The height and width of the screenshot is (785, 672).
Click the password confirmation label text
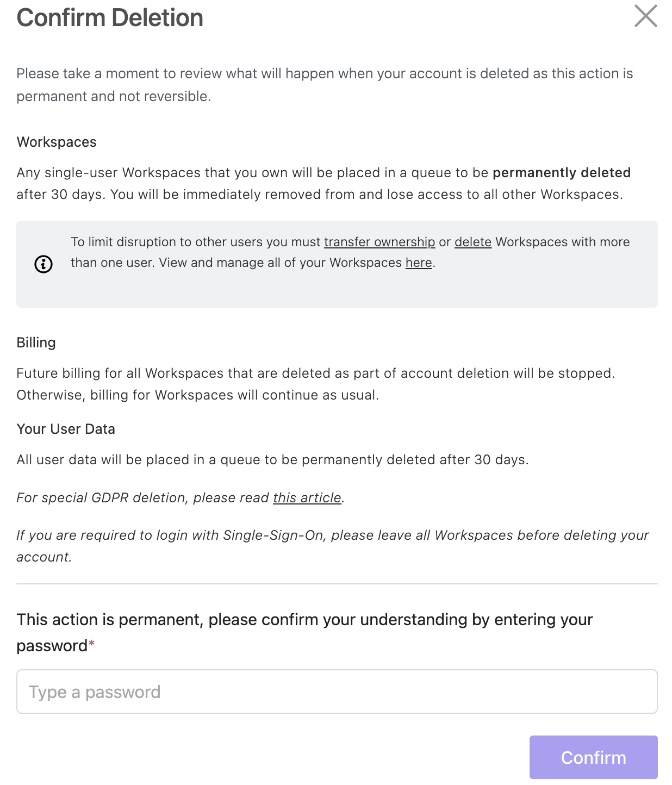click(x=304, y=620)
